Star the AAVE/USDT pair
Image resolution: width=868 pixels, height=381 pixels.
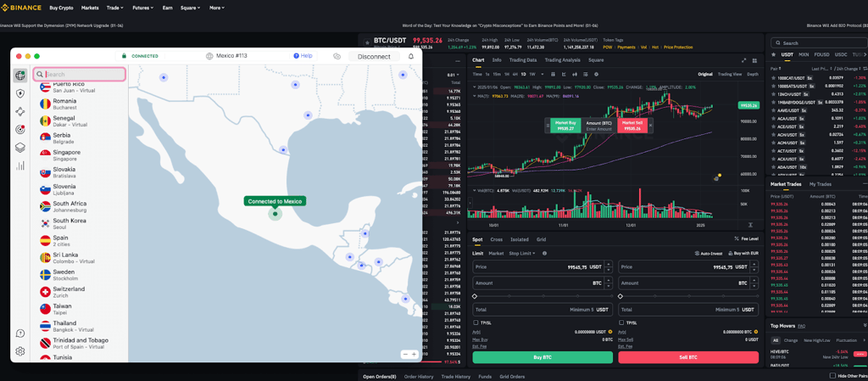773,110
